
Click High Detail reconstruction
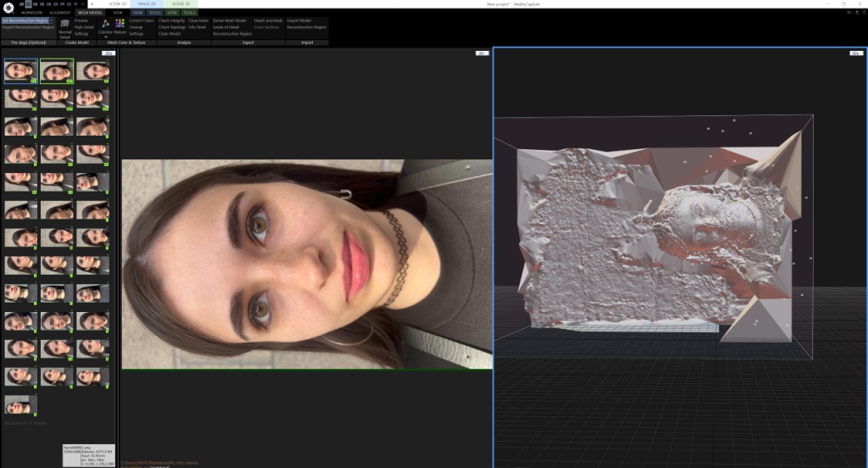(x=84, y=27)
